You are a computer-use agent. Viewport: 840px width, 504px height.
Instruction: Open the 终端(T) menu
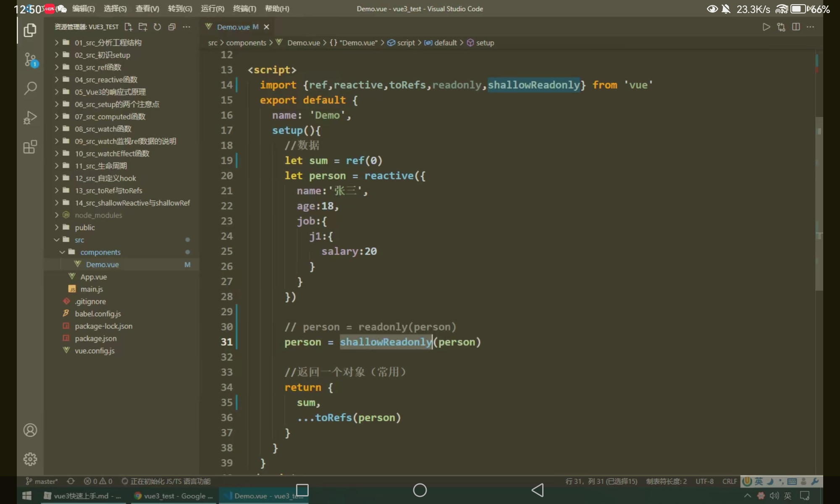(x=244, y=9)
